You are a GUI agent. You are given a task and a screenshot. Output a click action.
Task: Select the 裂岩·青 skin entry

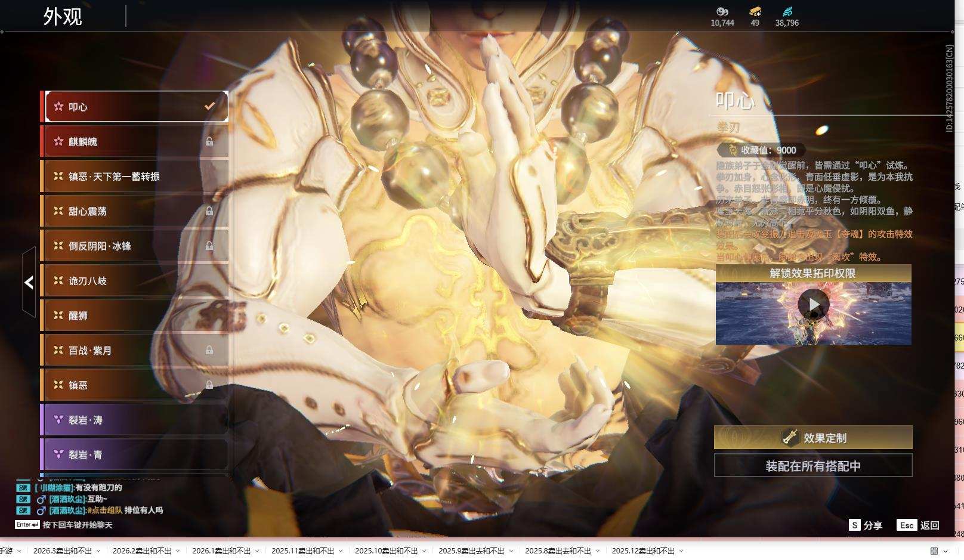(x=137, y=454)
